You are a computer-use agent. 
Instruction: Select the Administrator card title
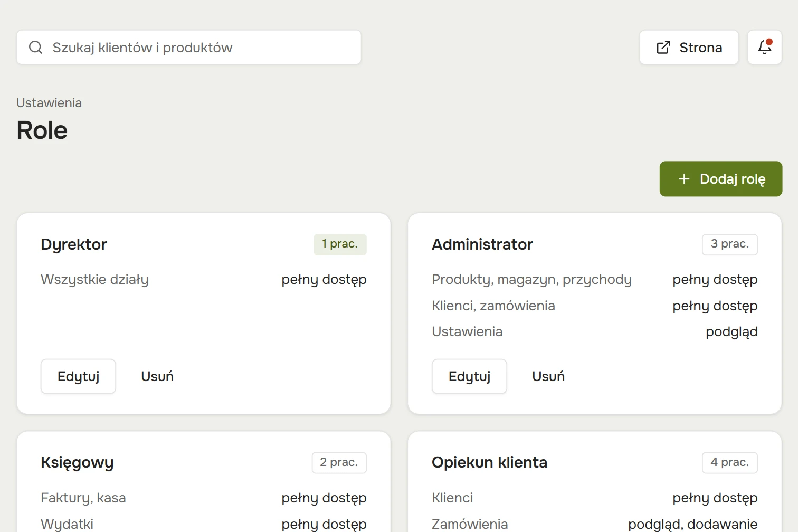(x=482, y=244)
